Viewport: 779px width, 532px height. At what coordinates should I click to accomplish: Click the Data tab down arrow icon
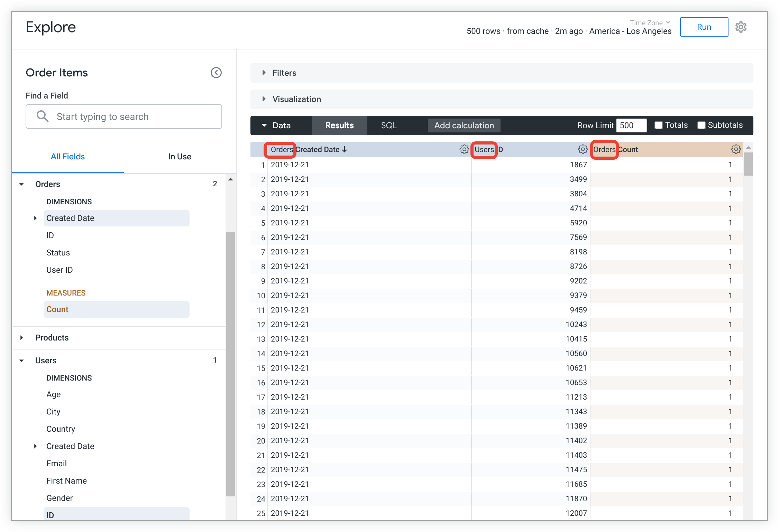[265, 125]
